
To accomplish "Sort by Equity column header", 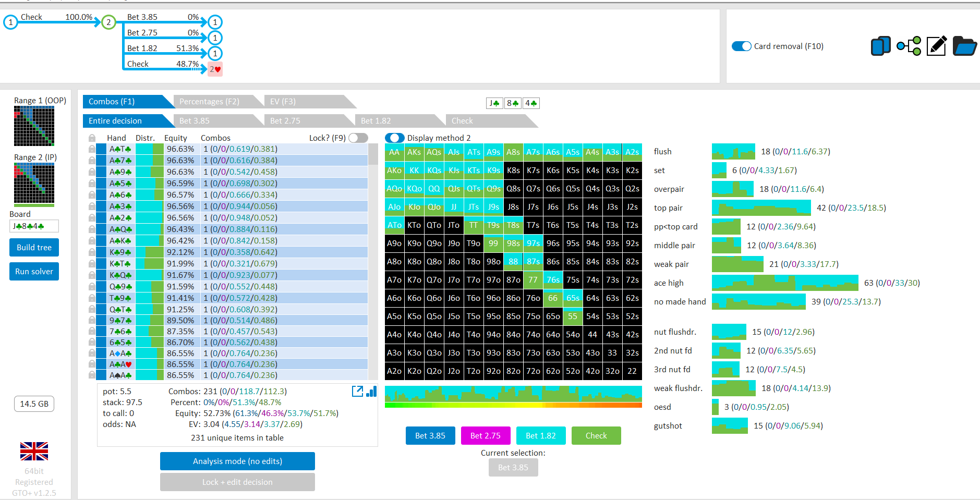I will coord(175,138).
